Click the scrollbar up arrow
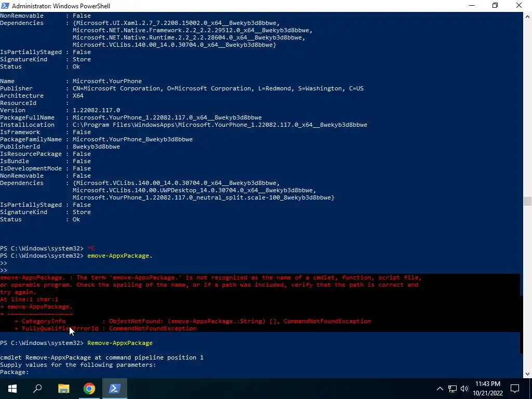The image size is (532, 399). pyautogui.click(x=527, y=16)
